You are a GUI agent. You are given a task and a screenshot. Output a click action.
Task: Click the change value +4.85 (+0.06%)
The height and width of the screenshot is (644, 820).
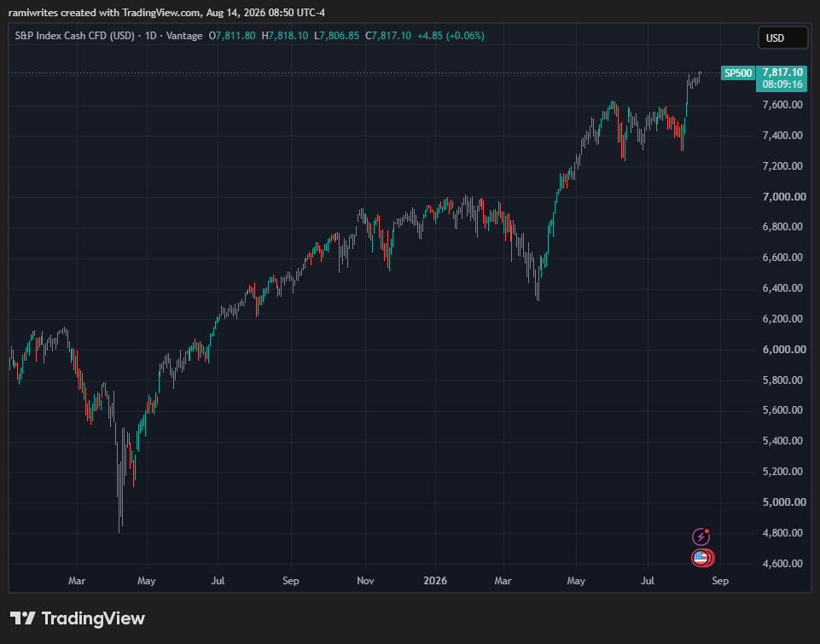pos(451,36)
